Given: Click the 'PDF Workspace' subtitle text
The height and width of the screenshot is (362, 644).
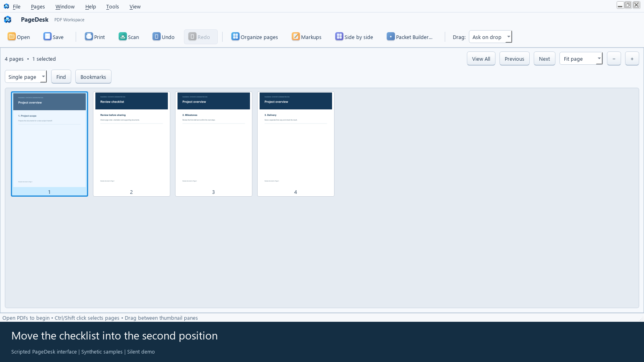Looking at the screenshot, I should pos(69,20).
